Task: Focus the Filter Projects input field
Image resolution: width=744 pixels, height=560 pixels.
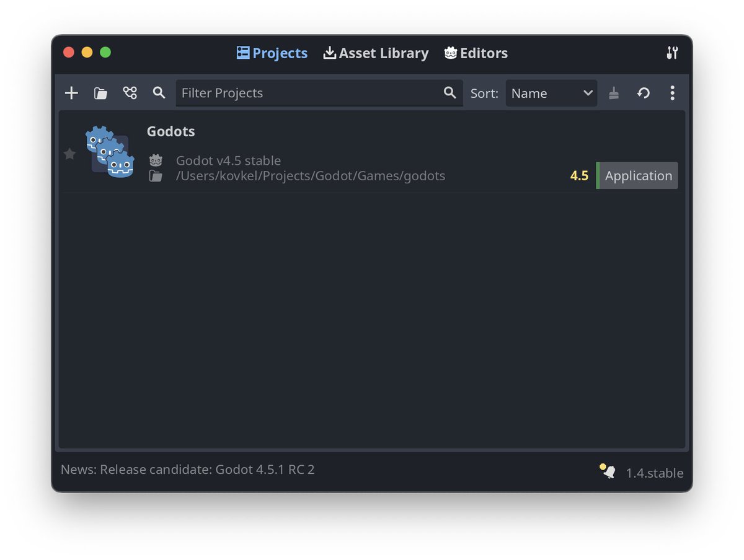Action: click(319, 93)
